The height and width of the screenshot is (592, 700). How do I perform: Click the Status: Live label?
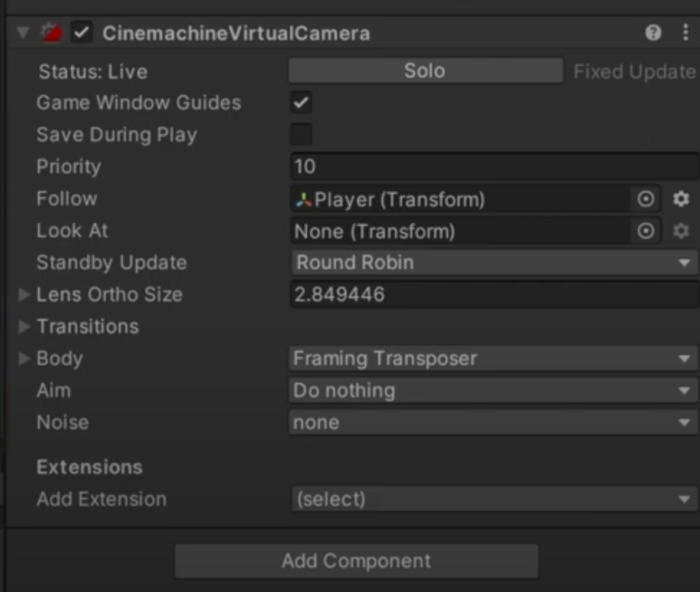tap(93, 71)
